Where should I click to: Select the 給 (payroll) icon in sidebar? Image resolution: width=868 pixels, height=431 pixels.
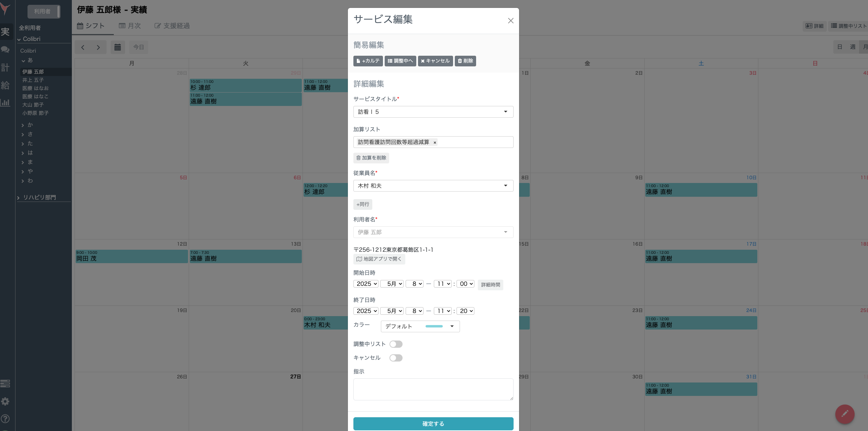pyautogui.click(x=6, y=85)
